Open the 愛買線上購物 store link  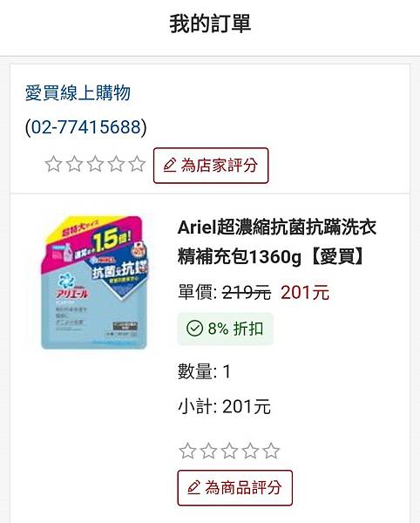tap(78, 92)
